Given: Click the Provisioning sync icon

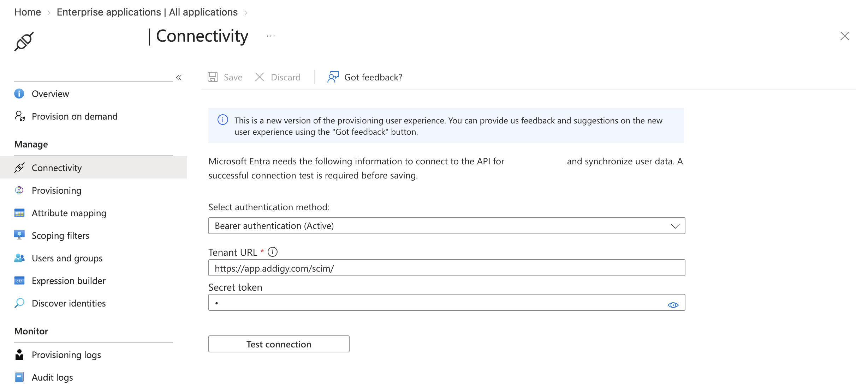Looking at the screenshot, I should click(x=19, y=190).
